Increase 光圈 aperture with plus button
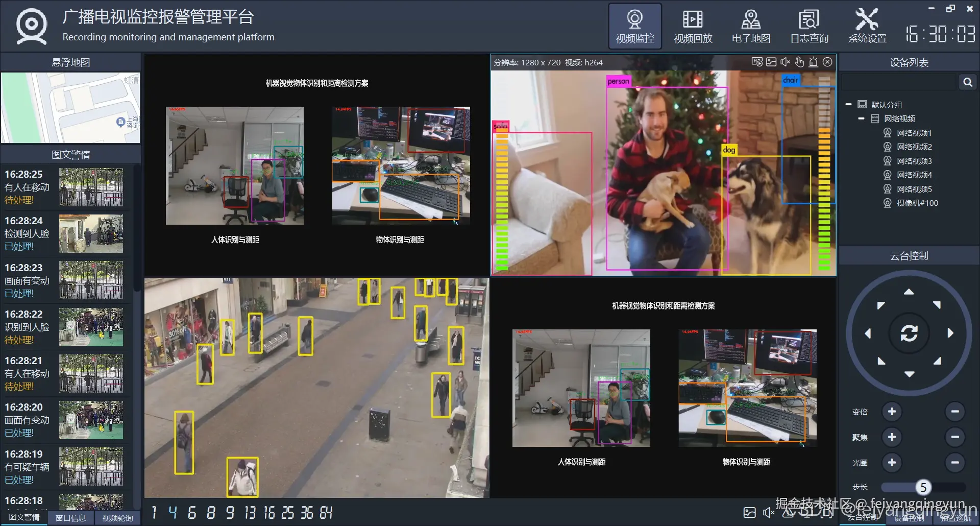The width and height of the screenshot is (980, 526). pyautogui.click(x=892, y=463)
